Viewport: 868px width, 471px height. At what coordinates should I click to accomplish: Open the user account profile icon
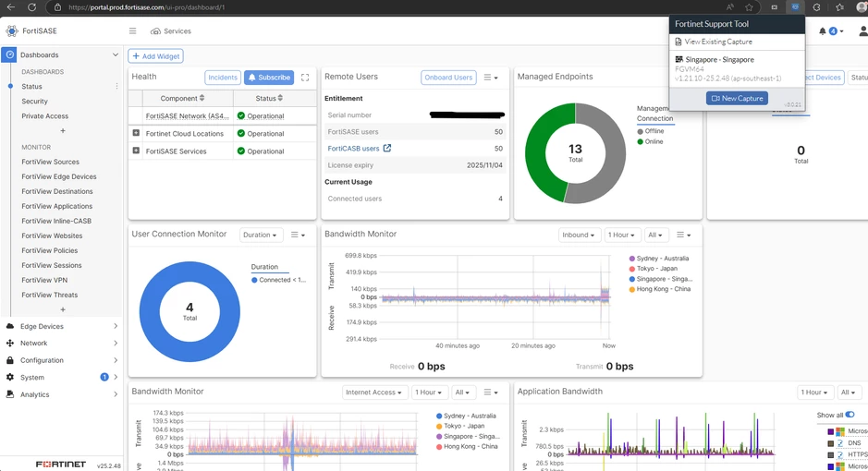862,31
